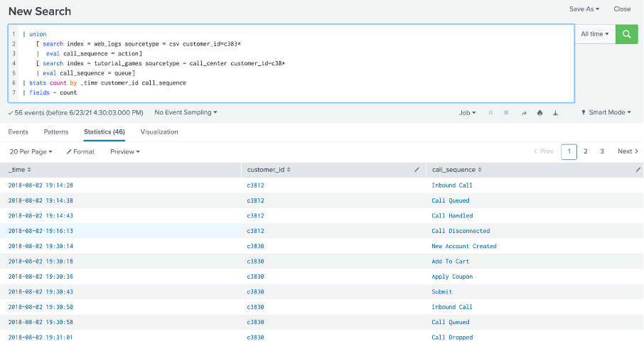Click inside the search query editor
The image size is (644, 344).
coord(291,63)
